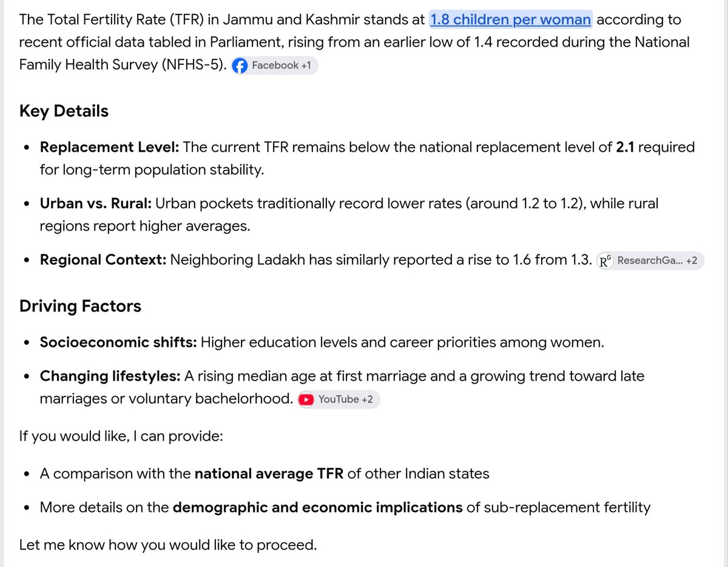Click the ResearchGate R icon
Image resolution: width=728 pixels, height=567 pixels.
pyautogui.click(x=605, y=262)
